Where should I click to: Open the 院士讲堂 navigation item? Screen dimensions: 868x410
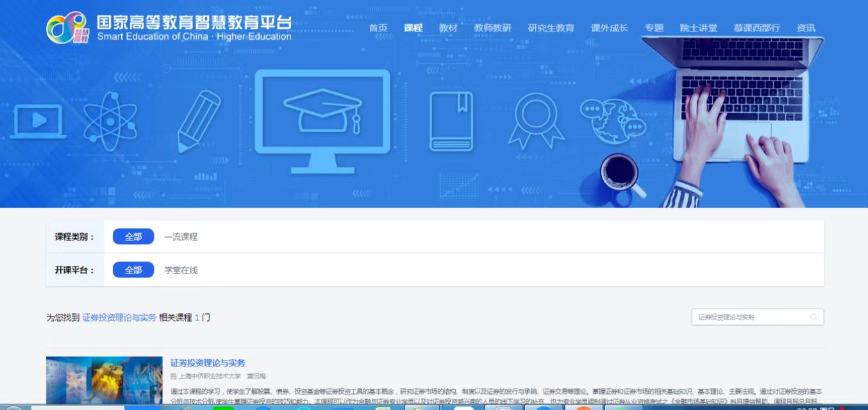click(698, 28)
